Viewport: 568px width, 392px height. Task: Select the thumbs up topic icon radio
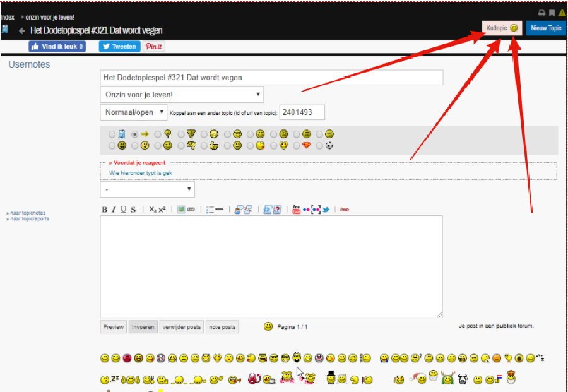pyautogui.click(x=204, y=146)
